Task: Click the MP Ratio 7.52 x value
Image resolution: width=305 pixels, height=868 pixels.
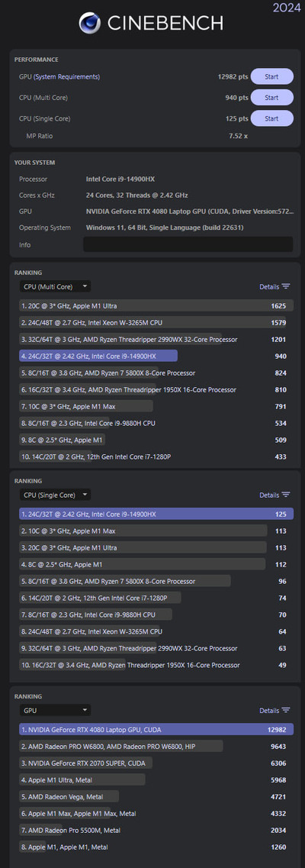Action: click(238, 136)
